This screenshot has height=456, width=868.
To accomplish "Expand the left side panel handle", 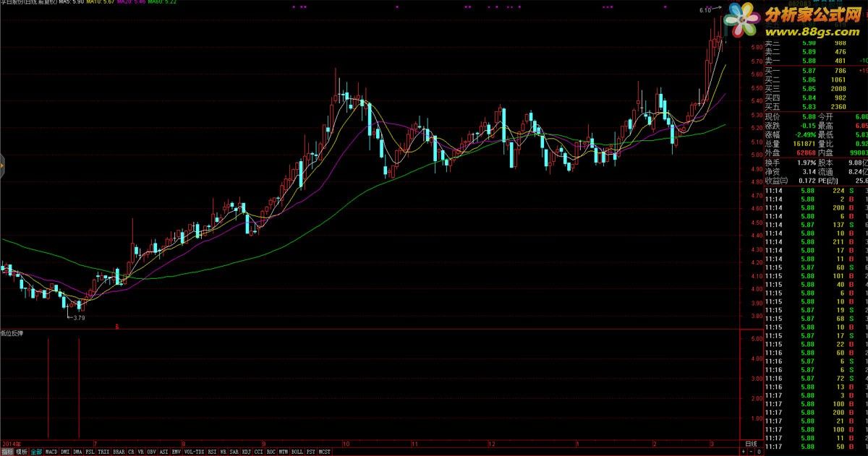I will click(x=2, y=166).
